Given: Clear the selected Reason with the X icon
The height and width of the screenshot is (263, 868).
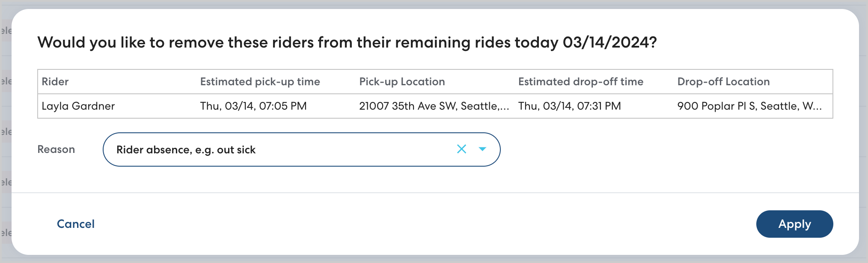Looking at the screenshot, I should click(461, 149).
